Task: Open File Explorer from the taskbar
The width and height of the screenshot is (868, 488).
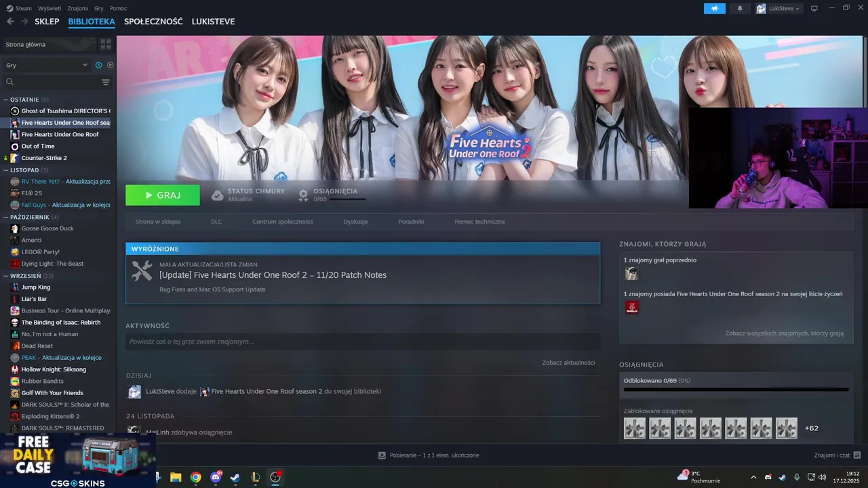Action: pos(176,477)
